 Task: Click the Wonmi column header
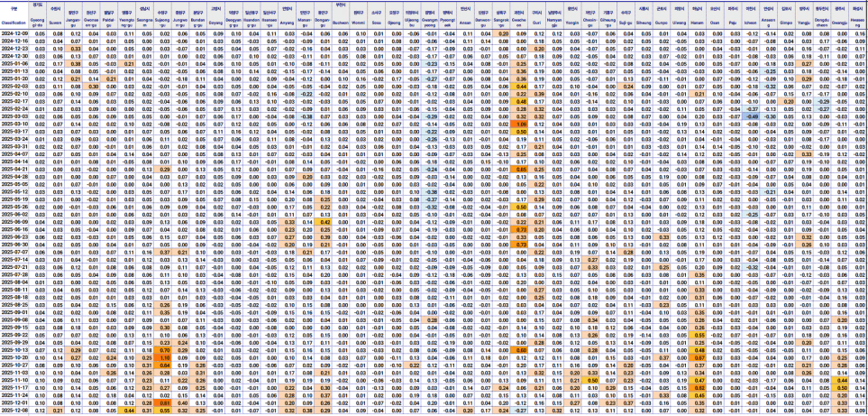360,16
